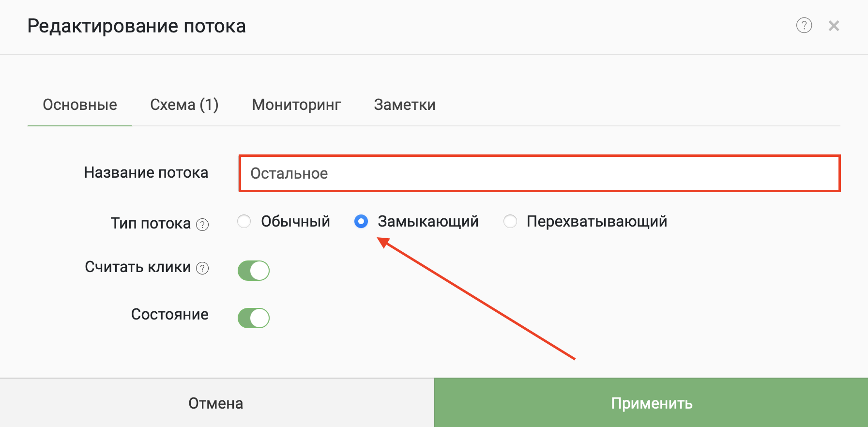Toggle the Состояние switch off

[253, 318]
